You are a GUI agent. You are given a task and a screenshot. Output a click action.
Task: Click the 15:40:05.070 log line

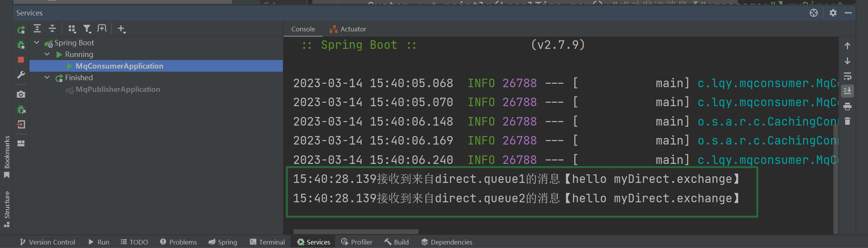point(565,102)
